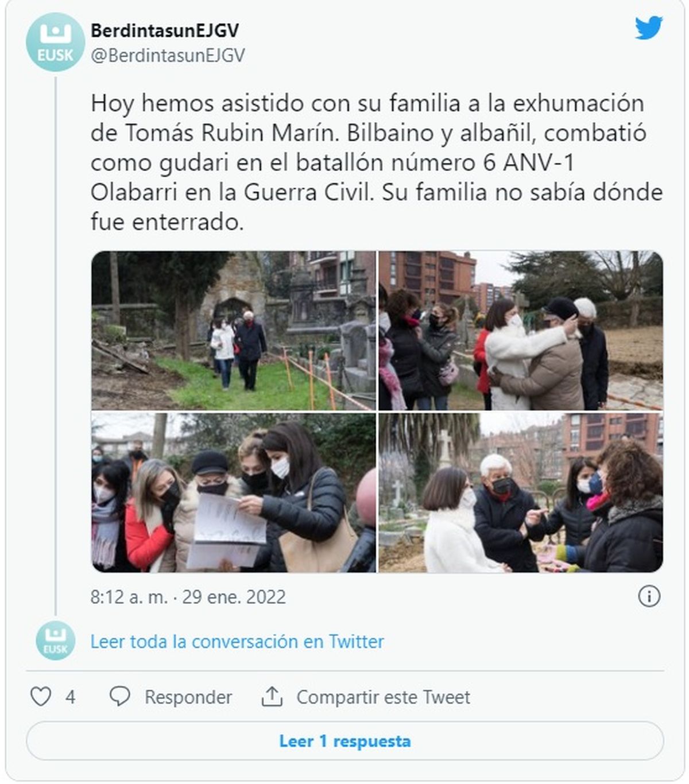Click the like count number 4
This screenshot has height=784, width=689.
70,697
